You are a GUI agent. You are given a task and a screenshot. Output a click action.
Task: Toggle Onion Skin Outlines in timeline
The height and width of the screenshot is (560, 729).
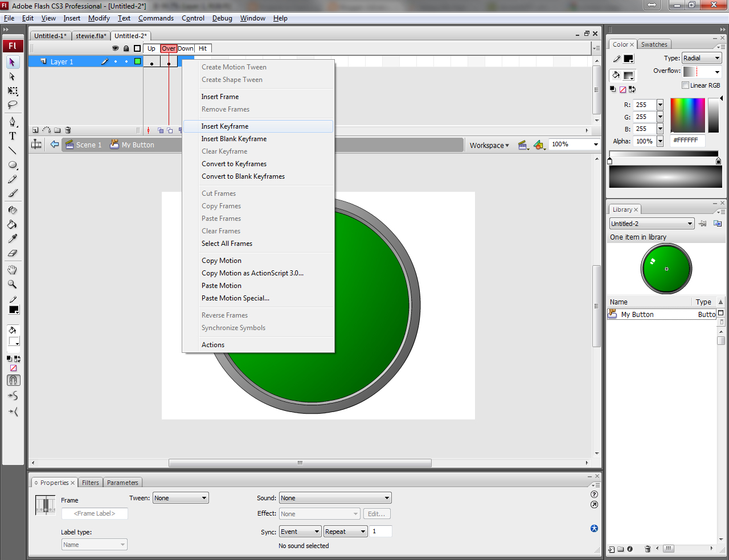coord(170,130)
